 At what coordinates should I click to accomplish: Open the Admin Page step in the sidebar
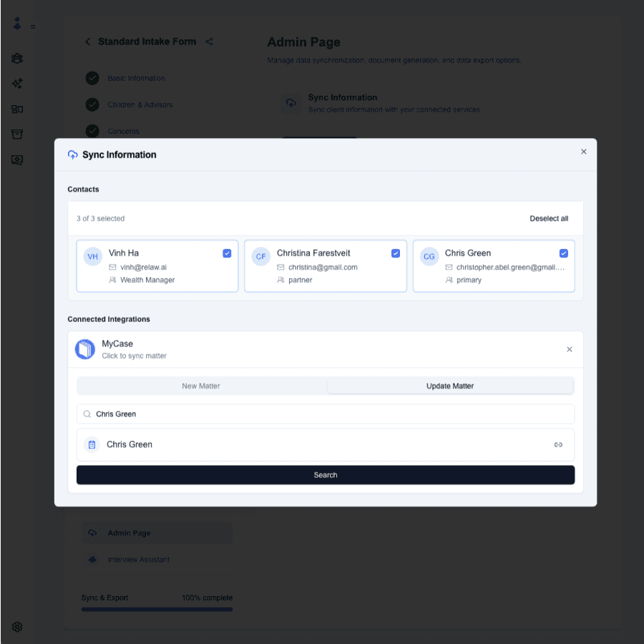tap(129, 533)
